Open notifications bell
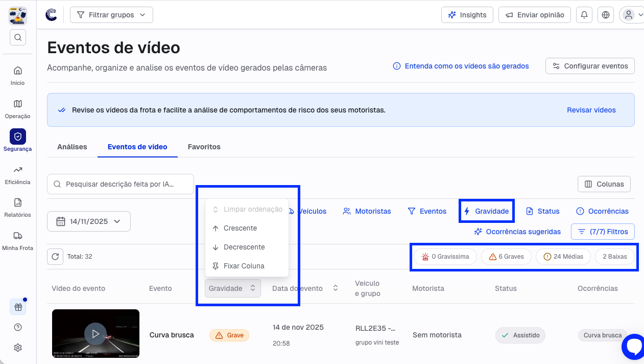644x364 pixels. point(584,15)
